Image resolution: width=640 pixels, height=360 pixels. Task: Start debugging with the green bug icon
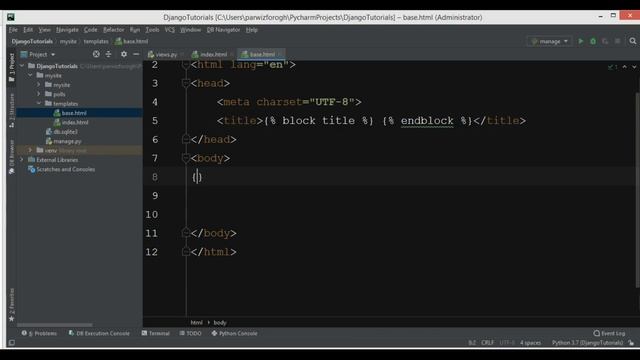(x=593, y=41)
